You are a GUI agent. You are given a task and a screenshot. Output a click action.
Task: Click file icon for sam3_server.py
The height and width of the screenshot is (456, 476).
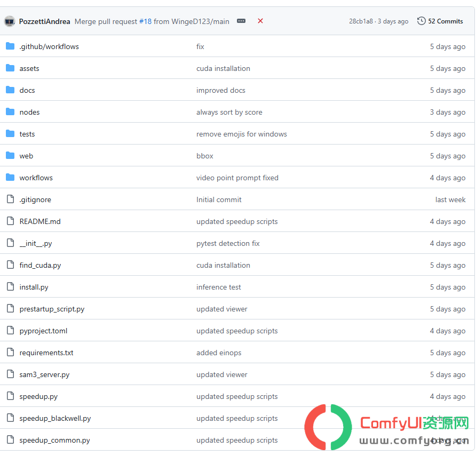coord(10,374)
